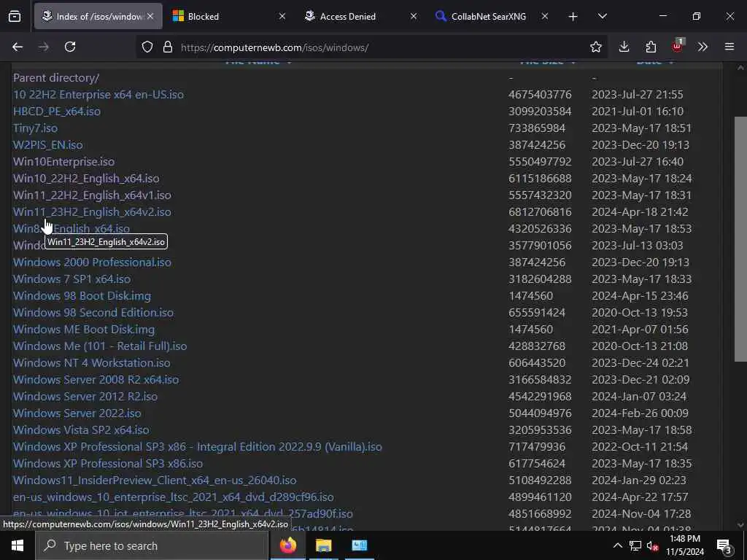Download Windows 7 SP1 x64.iso
The width and height of the screenshot is (747, 560).
[x=71, y=279]
